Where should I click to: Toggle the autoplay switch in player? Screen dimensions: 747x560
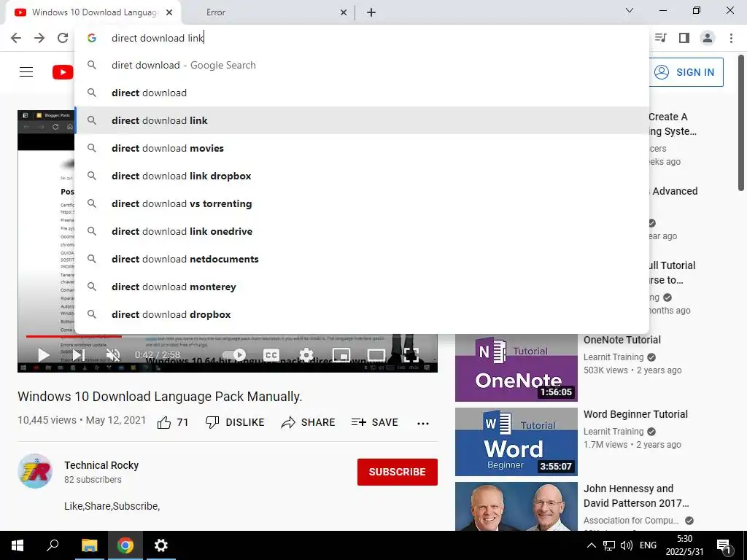(x=234, y=355)
